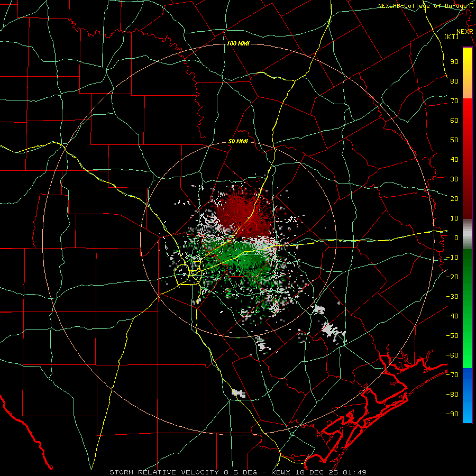The width and height of the screenshot is (476, 476).
Task: Click the positive 30 scale label
Action: 454,179
